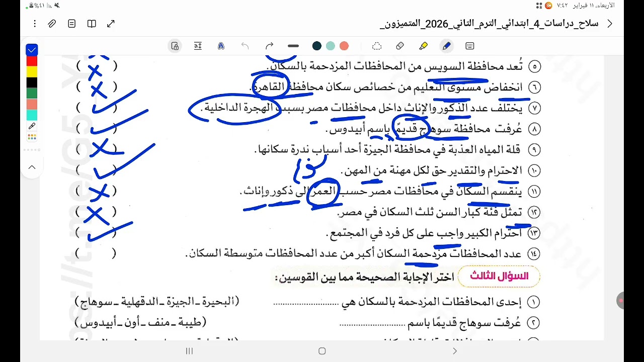The image size is (644, 362).
Task: Select the blue pen tool
Action: click(x=446, y=46)
